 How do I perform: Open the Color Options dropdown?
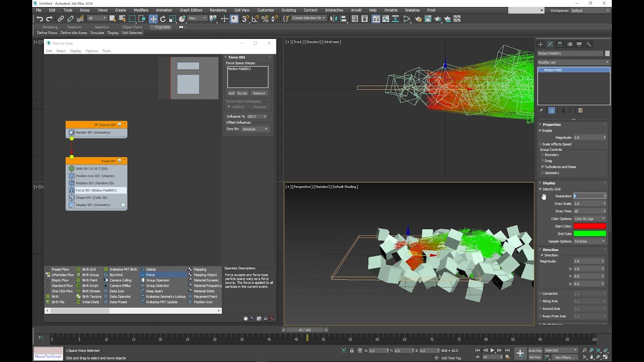[x=590, y=219]
